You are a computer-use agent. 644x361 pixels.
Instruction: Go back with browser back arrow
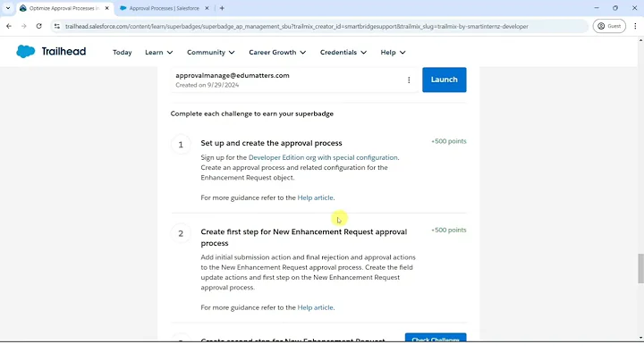(x=9, y=26)
